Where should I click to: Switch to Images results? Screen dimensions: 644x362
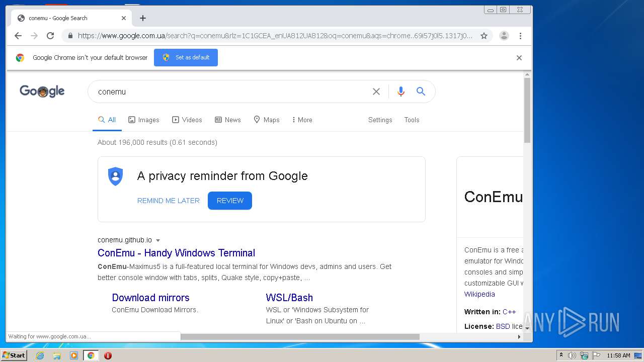coord(144,120)
